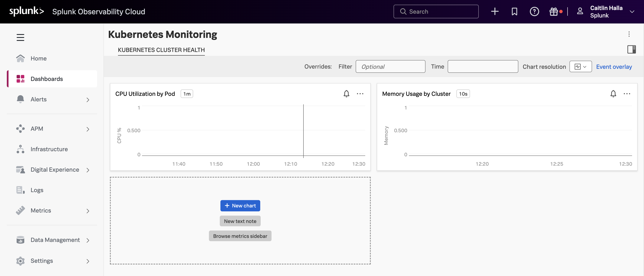The width and height of the screenshot is (644, 276).
Task: Open the Time override picker
Action: (x=483, y=66)
